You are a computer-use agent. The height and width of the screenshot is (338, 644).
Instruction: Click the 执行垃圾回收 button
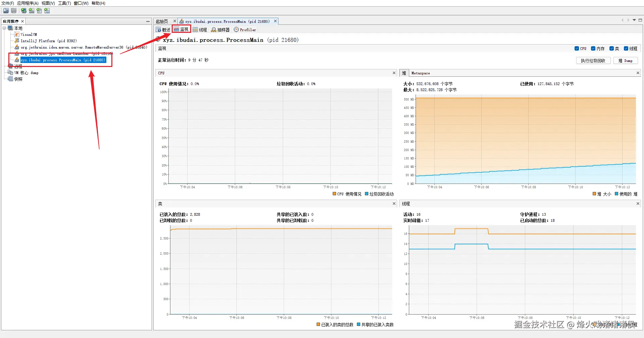click(593, 61)
